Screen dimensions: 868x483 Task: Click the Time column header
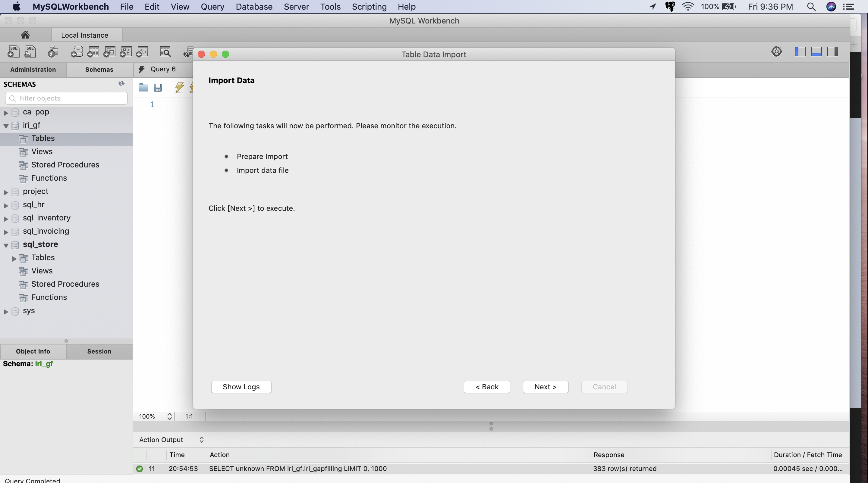[177, 454]
